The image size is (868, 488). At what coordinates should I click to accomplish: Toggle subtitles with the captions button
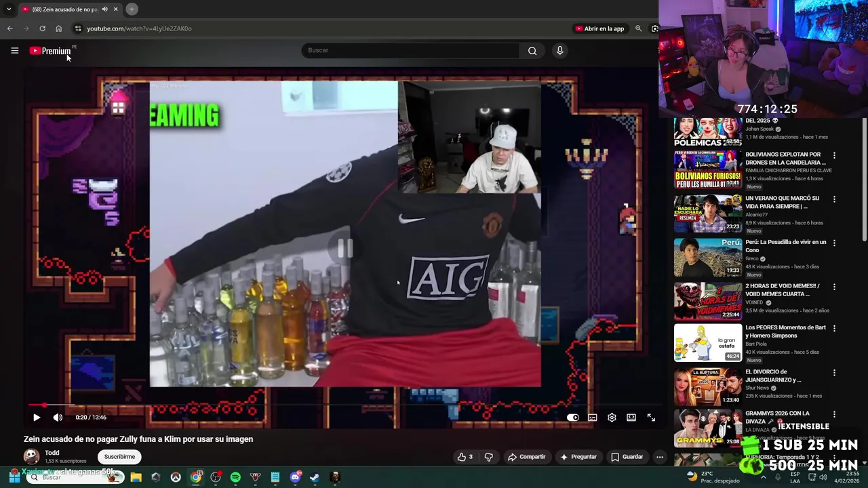pyautogui.click(x=593, y=418)
